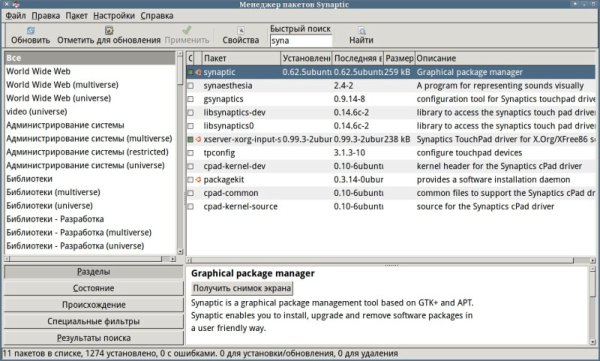The height and width of the screenshot is (361, 600).
Task: Mark the cpad-common package checkbox
Action: click(x=191, y=193)
